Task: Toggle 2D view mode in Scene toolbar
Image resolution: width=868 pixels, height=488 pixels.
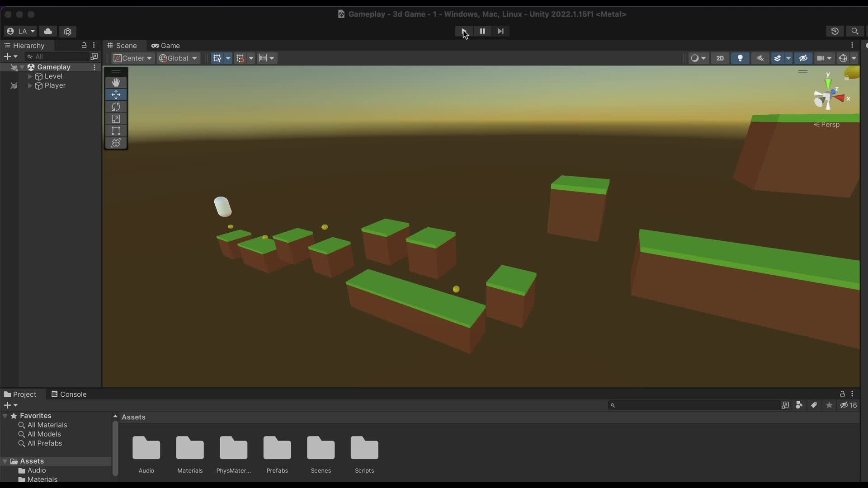Action: click(x=719, y=58)
